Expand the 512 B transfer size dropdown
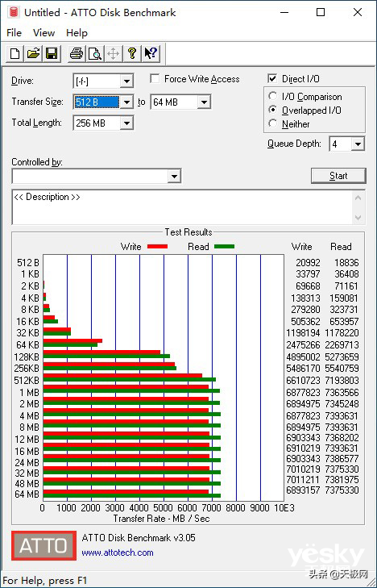Viewport: 377px width, 588px height. pos(126,102)
